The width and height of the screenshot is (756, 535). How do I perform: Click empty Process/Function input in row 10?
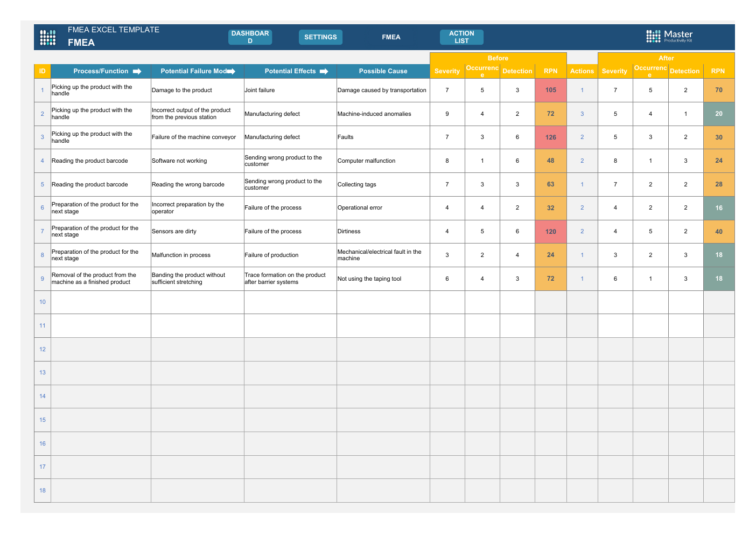[101, 302]
